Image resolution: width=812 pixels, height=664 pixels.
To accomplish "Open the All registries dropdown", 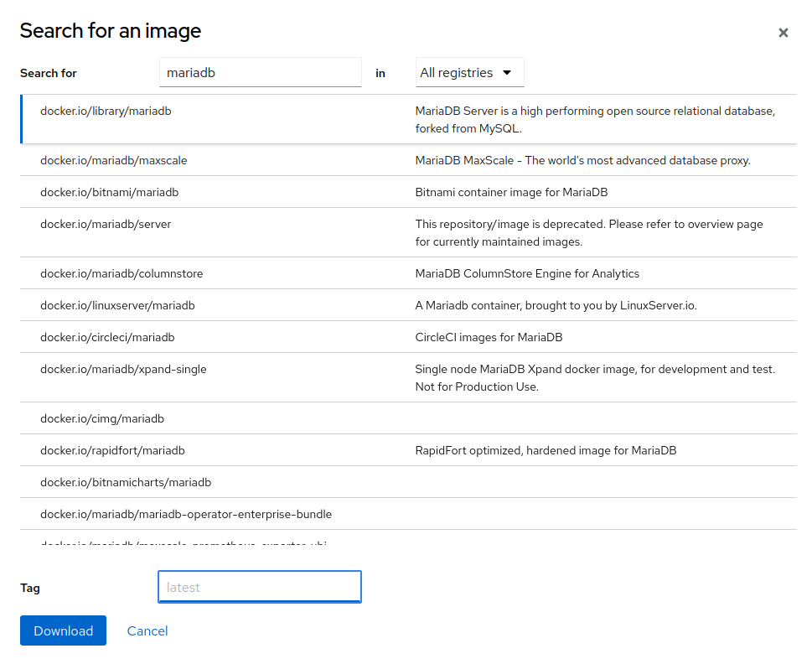I will click(469, 73).
